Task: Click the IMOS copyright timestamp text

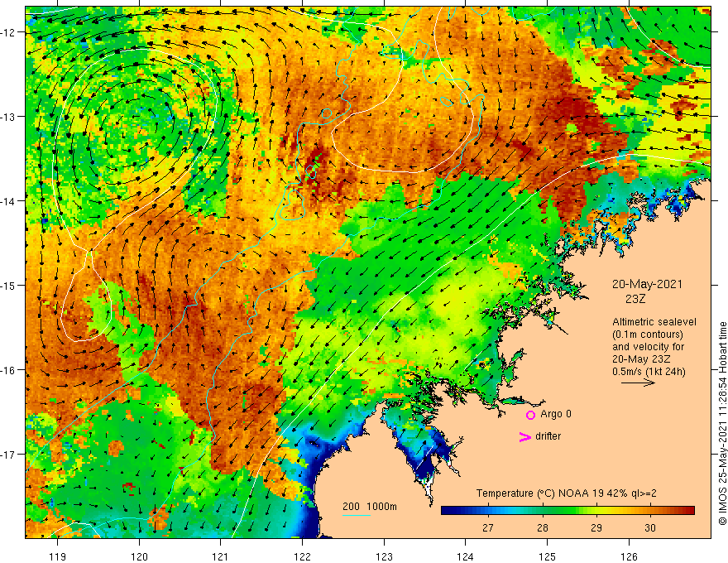Action: 722,423
